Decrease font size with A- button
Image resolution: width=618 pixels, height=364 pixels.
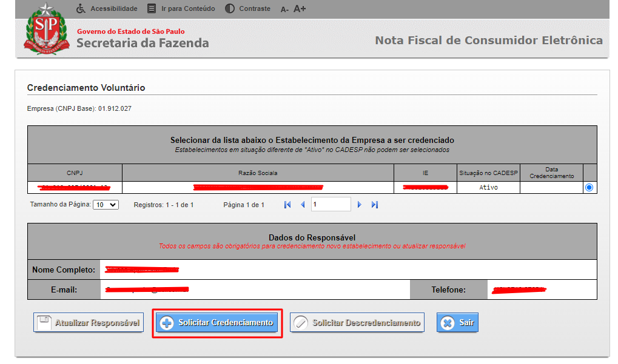tap(284, 9)
